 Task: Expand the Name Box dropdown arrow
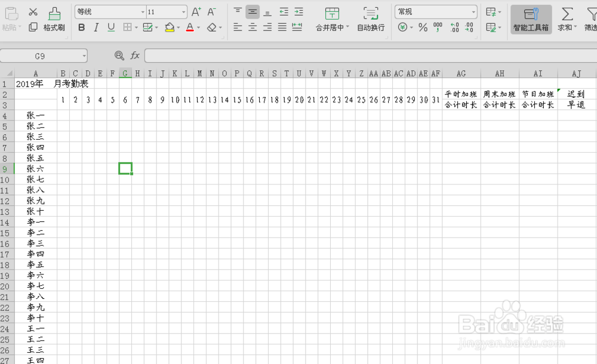click(84, 56)
